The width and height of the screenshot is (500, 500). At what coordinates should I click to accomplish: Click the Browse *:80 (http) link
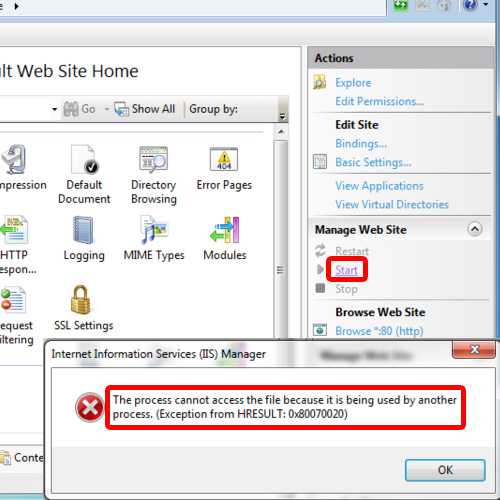379,331
